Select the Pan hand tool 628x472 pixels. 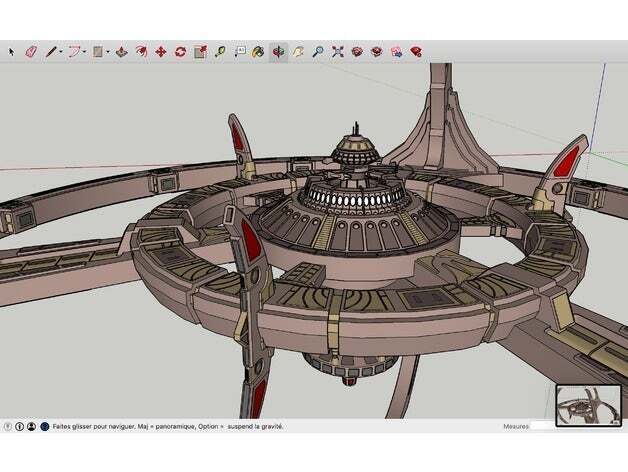point(298,52)
